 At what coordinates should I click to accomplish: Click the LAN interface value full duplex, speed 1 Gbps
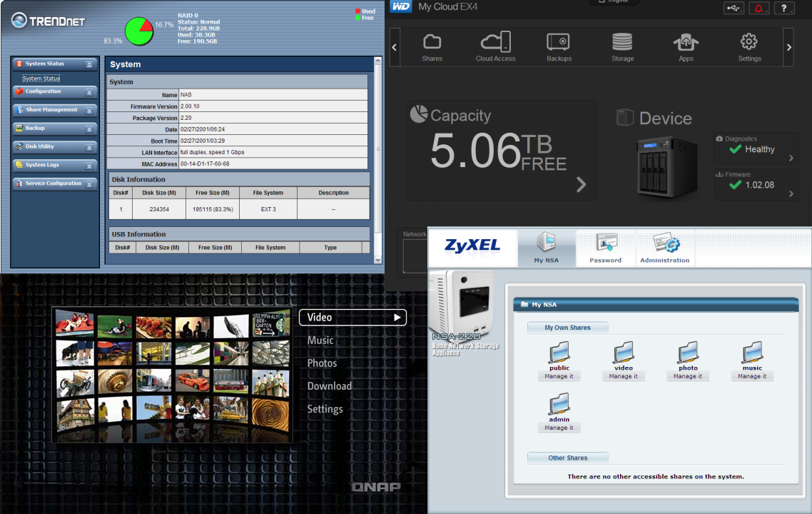pos(213,152)
